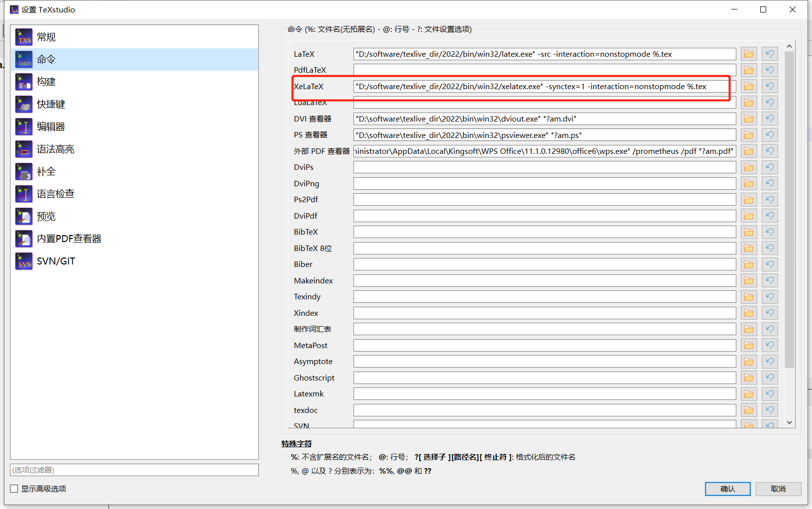
Task: Reset the texdoc command
Action: point(770,410)
